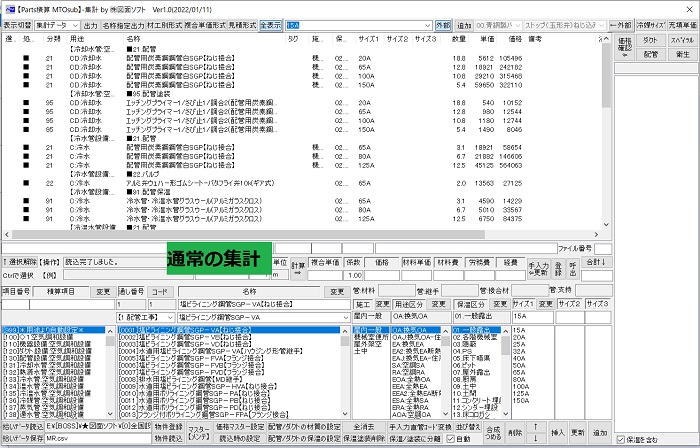Open the 塩ビライニング鋼管SGP-VA dropdown
Viewport: 700px width, 448px height.
(264, 317)
